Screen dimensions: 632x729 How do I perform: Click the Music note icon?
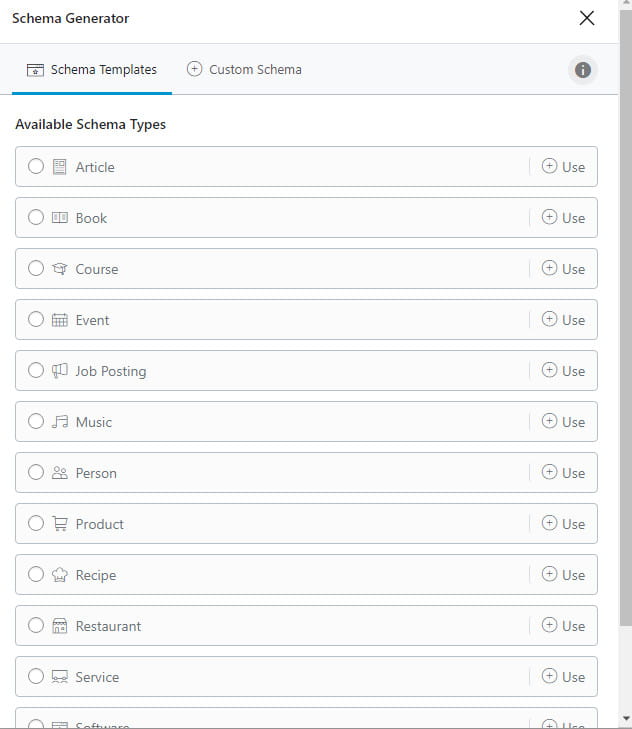[60, 422]
